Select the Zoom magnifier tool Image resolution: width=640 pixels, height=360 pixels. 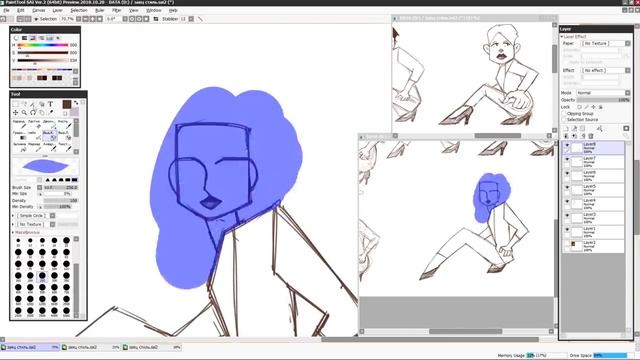point(24,113)
